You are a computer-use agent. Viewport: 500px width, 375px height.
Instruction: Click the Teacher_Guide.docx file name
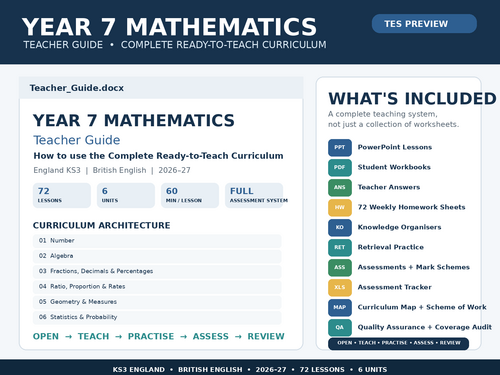[x=77, y=88]
